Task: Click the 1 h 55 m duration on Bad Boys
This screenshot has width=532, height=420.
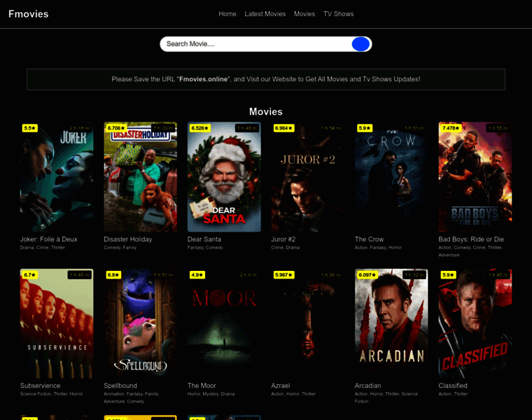Action: tap(498, 128)
